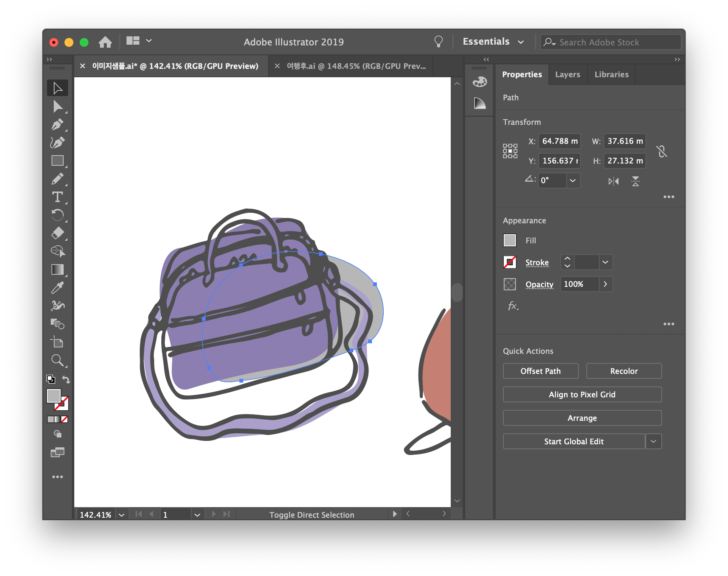Open the rotation angle dropdown

tap(572, 181)
